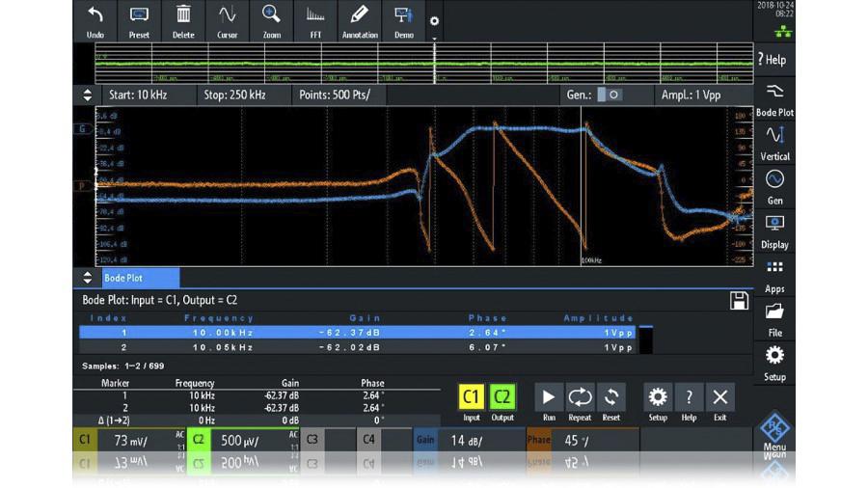
Task: Collapse the plot with up-down arrow beside Start
Action: [88, 95]
